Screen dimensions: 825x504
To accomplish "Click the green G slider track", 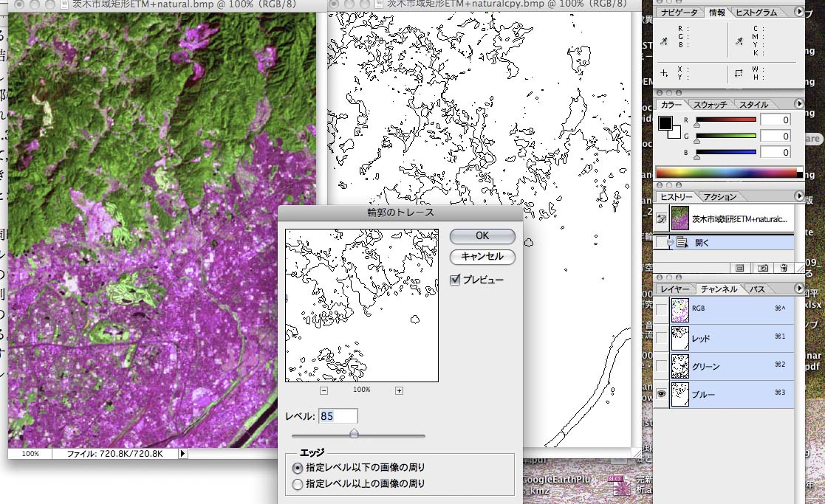I will (x=726, y=136).
